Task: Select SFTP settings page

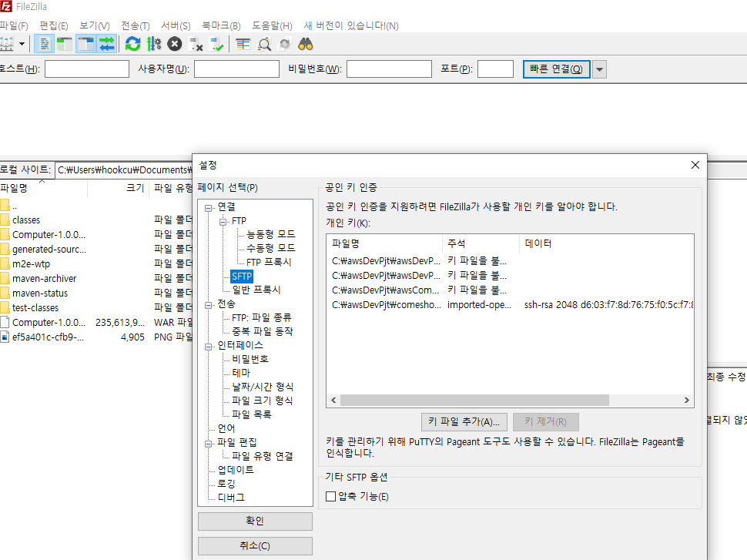Action: coord(242,276)
